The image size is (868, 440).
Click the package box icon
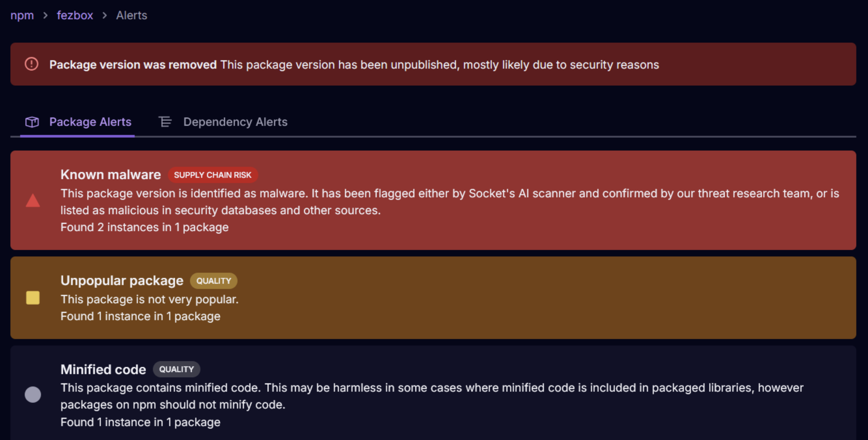click(x=32, y=122)
